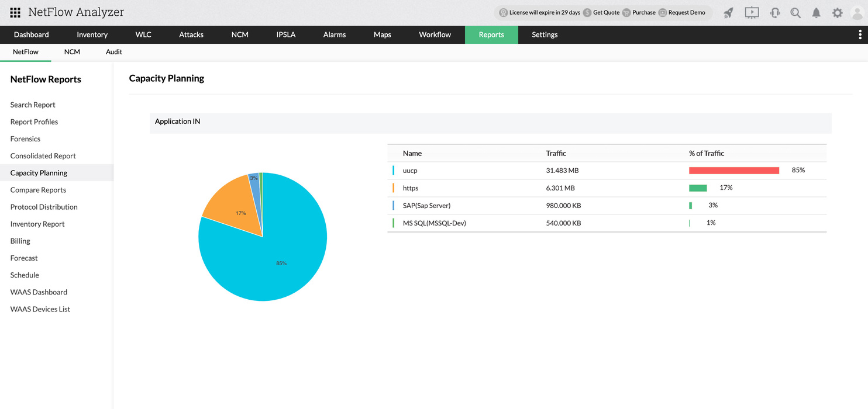Click the red 85% traffic bar
The image size is (868, 409).
pyautogui.click(x=734, y=171)
